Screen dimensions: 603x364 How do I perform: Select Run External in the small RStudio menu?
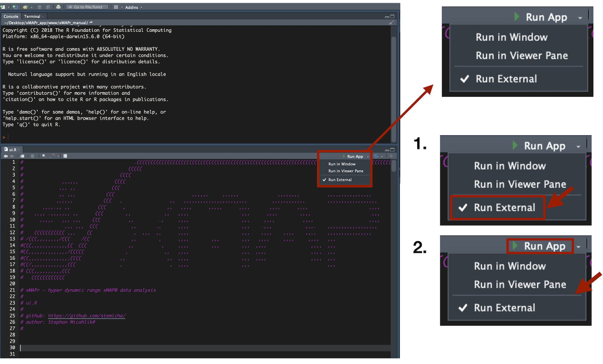pyautogui.click(x=340, y=180)
